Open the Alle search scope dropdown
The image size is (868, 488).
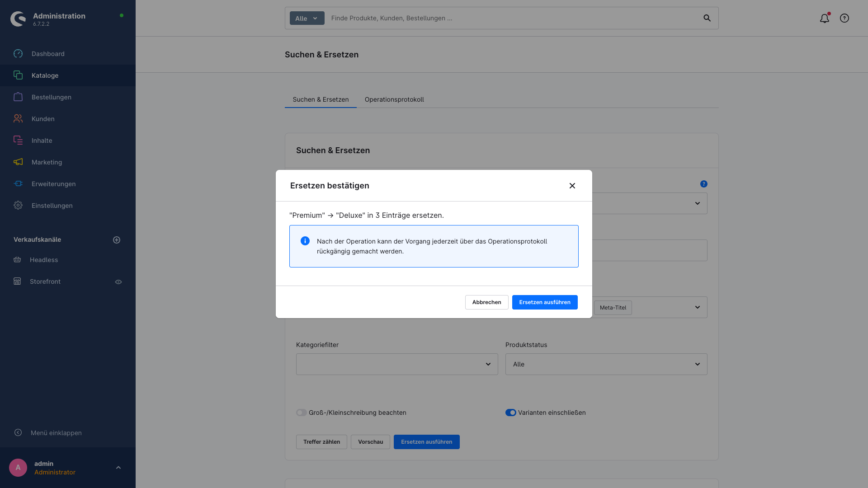(x=307, y=18)
